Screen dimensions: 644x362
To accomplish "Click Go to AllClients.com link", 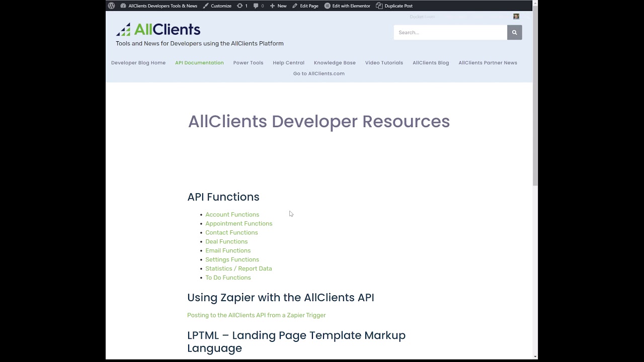I will click(x=319, y=73).
